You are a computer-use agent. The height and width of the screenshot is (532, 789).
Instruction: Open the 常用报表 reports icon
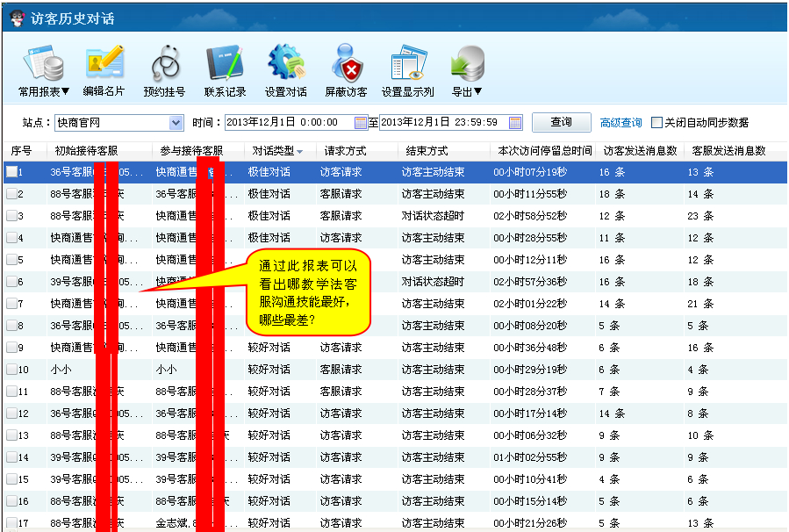pyautogui.click(x=41, y=65)
